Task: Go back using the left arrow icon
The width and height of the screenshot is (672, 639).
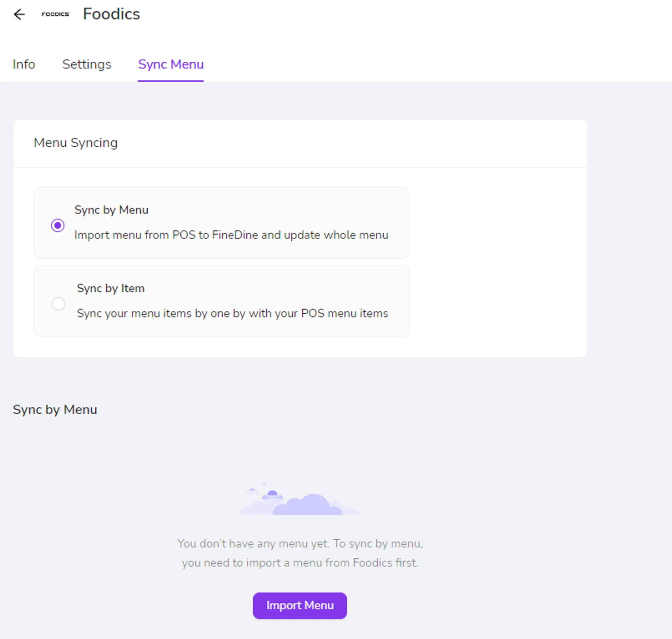Action: [x=19, y=14]
